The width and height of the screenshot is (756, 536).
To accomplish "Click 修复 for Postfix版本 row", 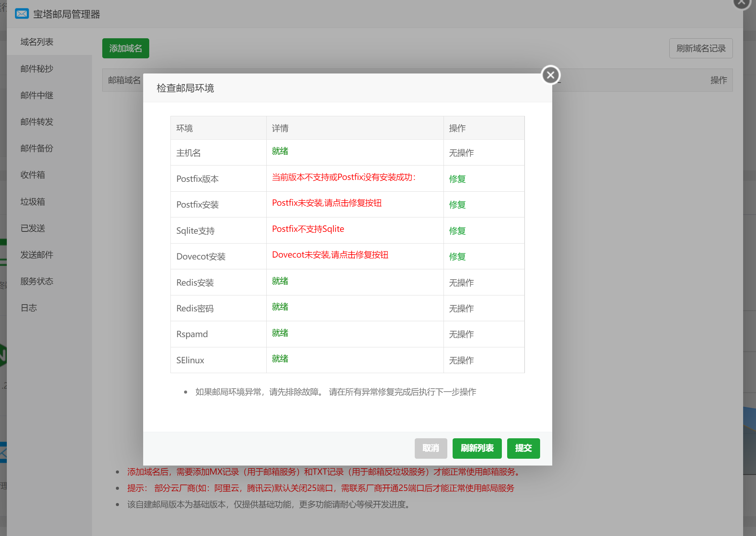I will [457, 179].
